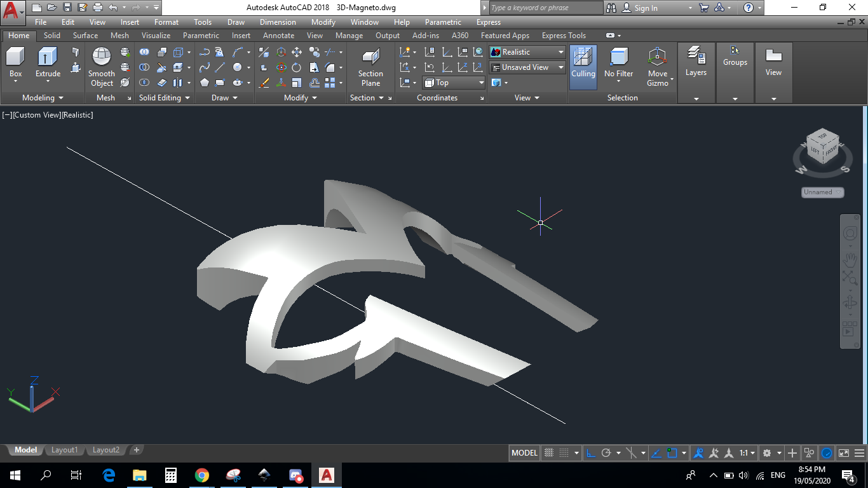Toggle Clean Screen icon in status bar
This screenshot has height=488, width=868.
click(x=844, y=453)
